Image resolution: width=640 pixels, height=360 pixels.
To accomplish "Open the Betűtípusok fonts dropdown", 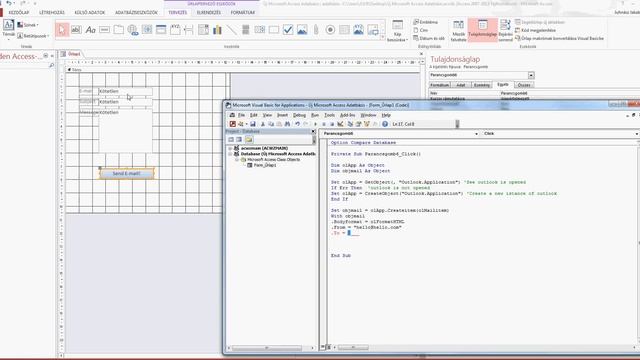I will [33, 36].
